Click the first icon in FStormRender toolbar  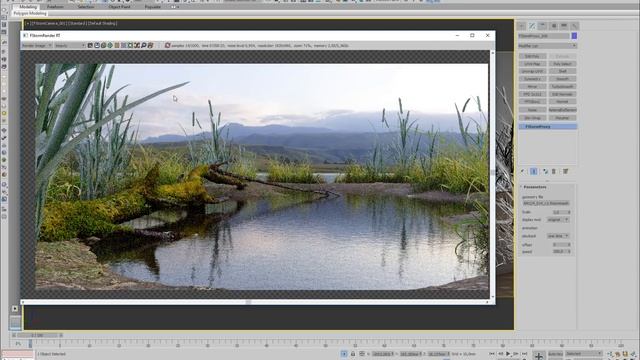(90, 45)
